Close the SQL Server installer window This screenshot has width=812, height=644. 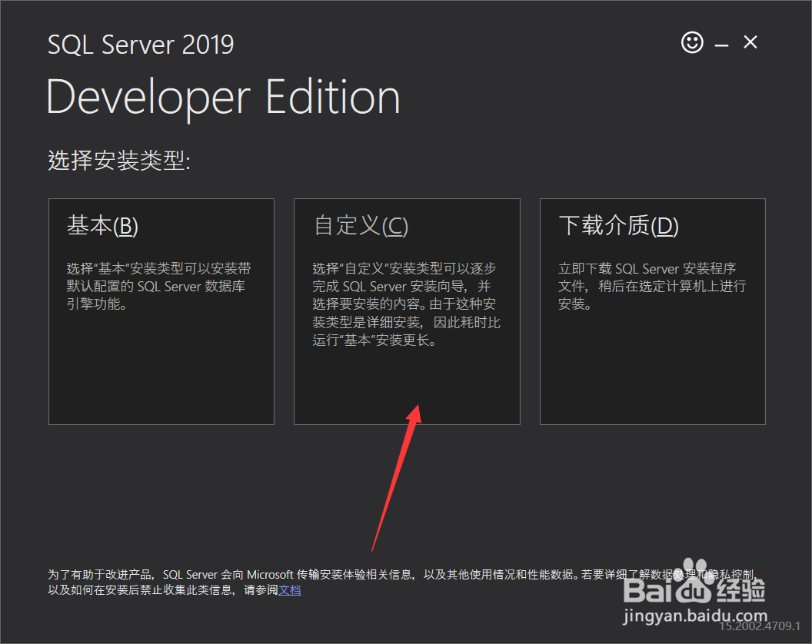750,42
